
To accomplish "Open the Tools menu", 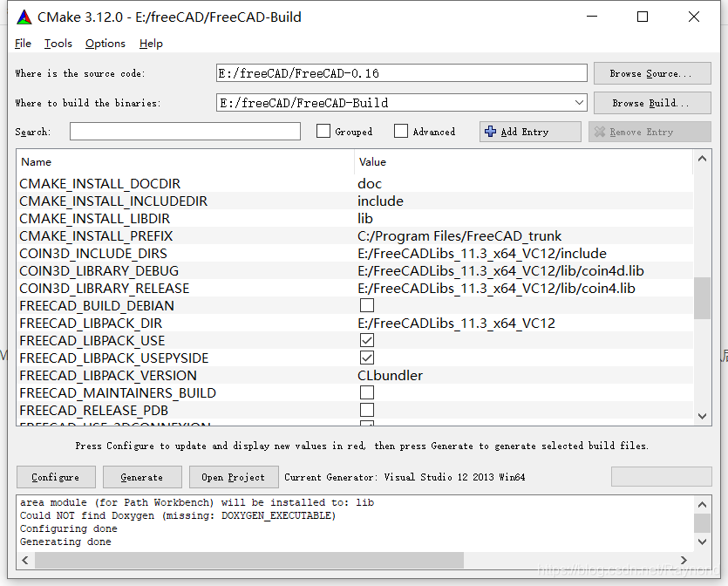I will 58,44.
